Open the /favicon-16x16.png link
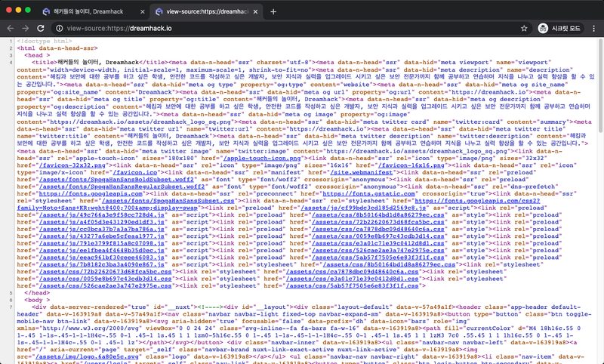This screenshot has height=364, width=604. 411,165
